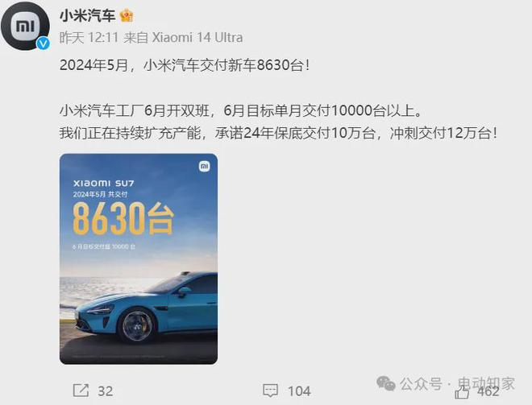Open the Xiaomi avatar logo

(x=25, y=26)
